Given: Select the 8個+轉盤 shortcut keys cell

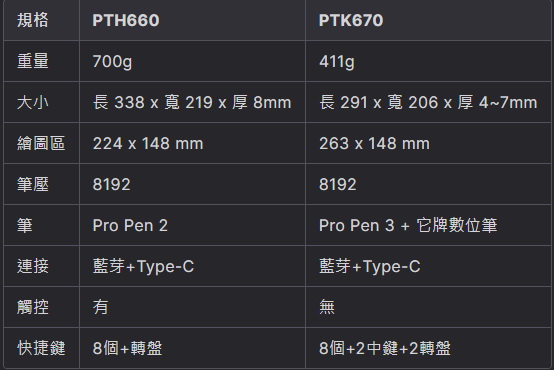Looking at the screenshot, I should point(193,348).
